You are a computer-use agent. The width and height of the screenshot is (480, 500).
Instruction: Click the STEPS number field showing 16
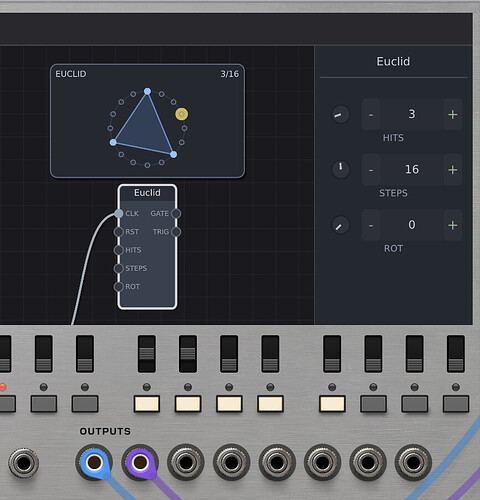tap(412, 170)
